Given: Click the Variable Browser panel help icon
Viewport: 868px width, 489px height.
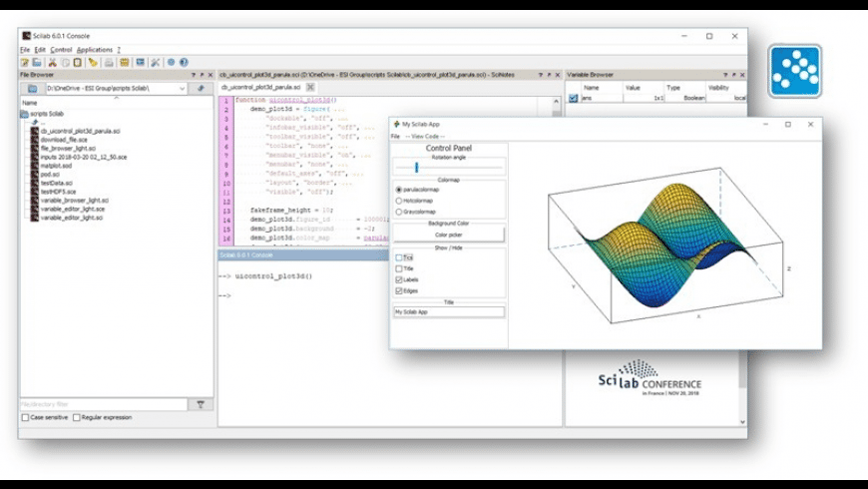Looking at the screenshot, I should coord(725,75).
